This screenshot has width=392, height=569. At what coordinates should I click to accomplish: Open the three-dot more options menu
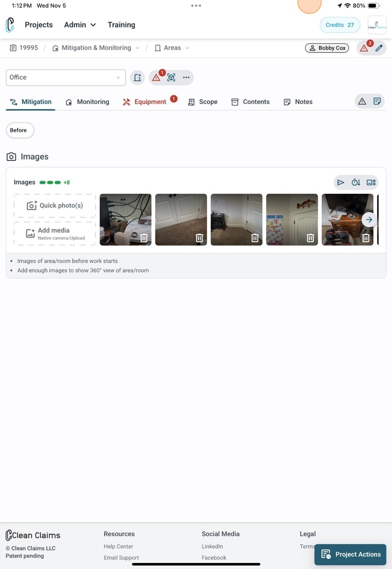point(186,77)
